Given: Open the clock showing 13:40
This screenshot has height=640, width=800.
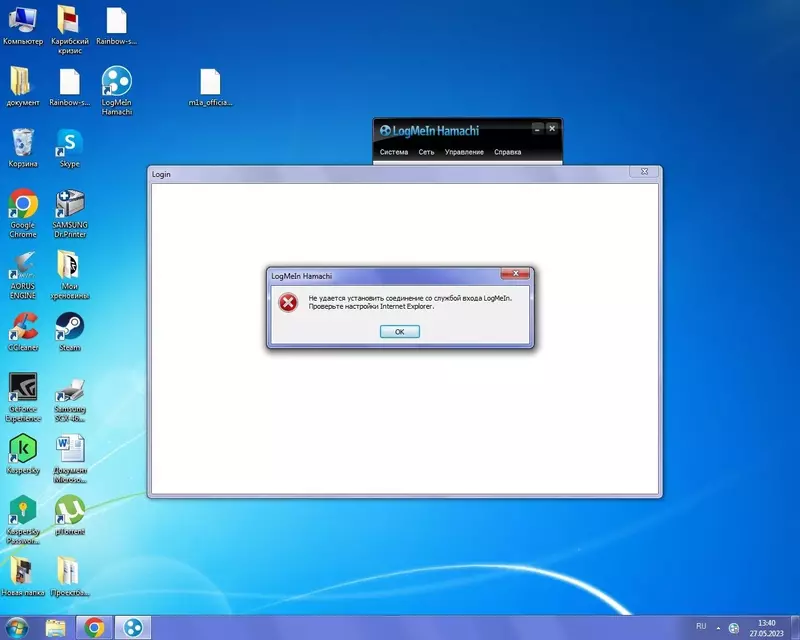Looking at the screenshot, I should (x=766, y=628).
